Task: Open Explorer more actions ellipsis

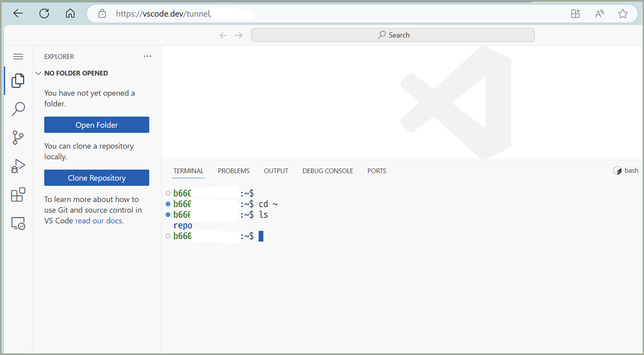Action: (148, 56)
